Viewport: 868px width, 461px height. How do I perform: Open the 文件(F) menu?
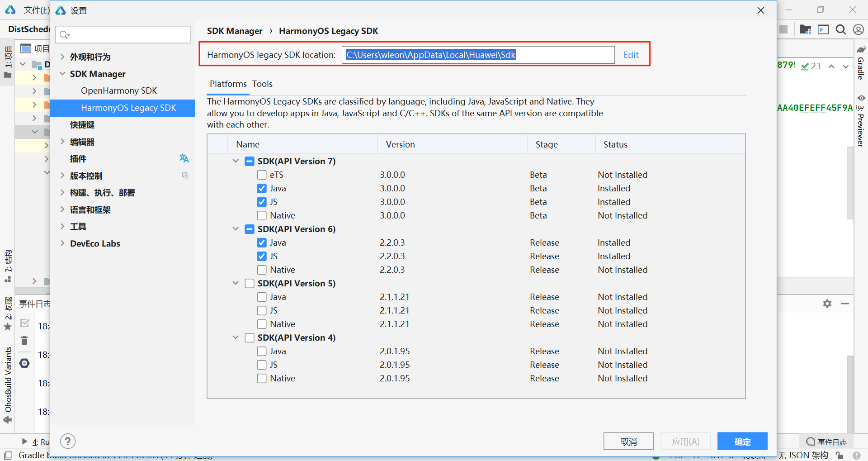click(x=36, y=10)
